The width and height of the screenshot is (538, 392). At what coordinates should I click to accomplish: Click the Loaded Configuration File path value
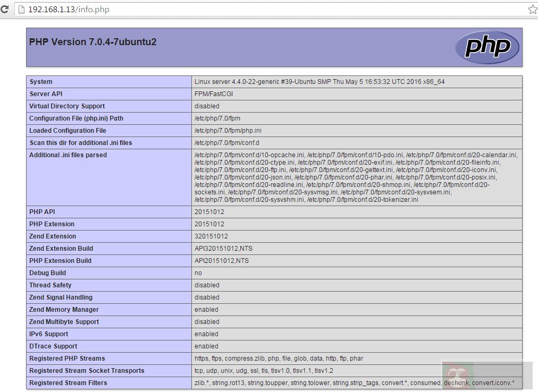(228, 131)
